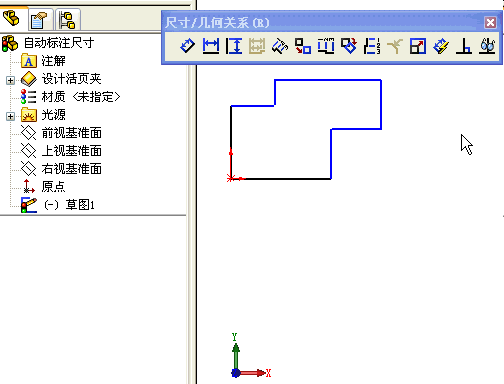
Task: Select the Horizontal Dimension tool
Action: point(211,46)
